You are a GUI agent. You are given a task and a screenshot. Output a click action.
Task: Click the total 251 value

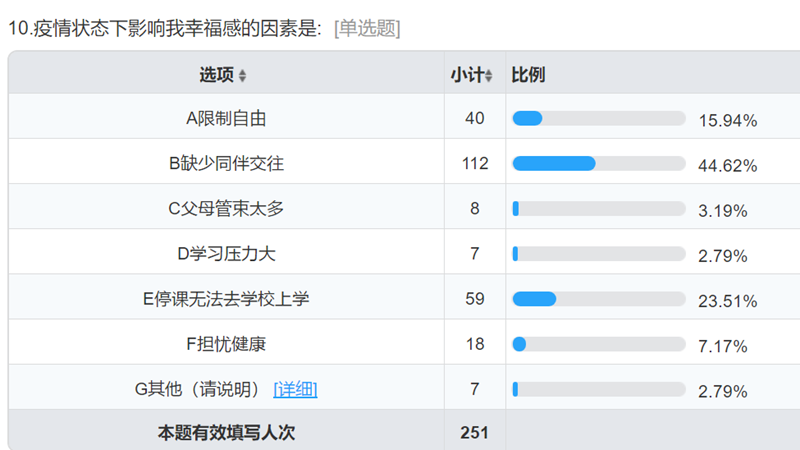coord(474,433)
